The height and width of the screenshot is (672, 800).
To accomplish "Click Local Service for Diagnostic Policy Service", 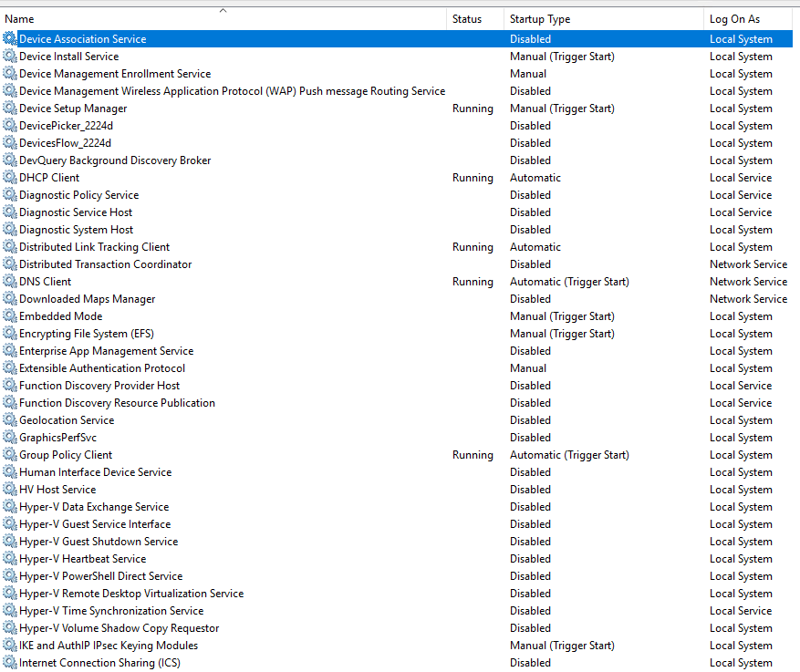I will pyautogui.click(x=741, y=195).
